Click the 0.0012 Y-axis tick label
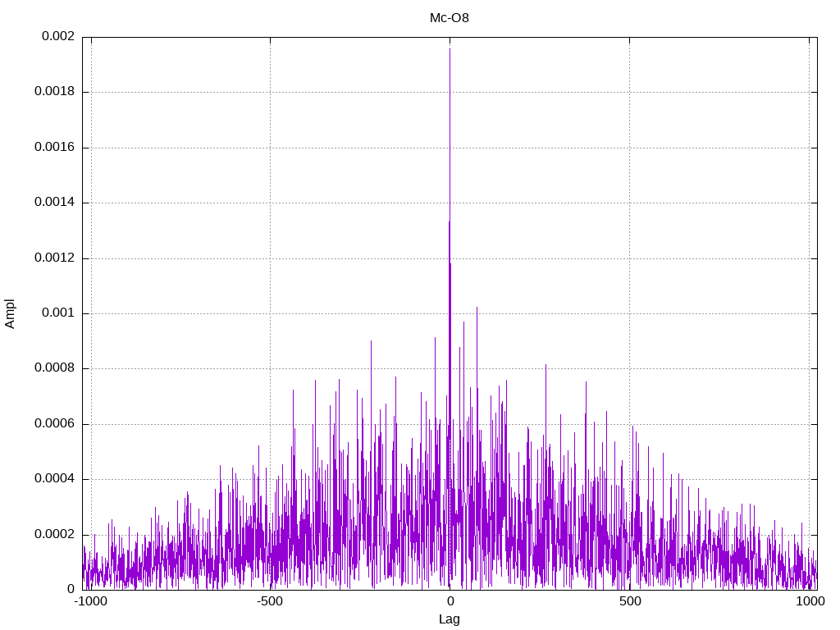 54,258
